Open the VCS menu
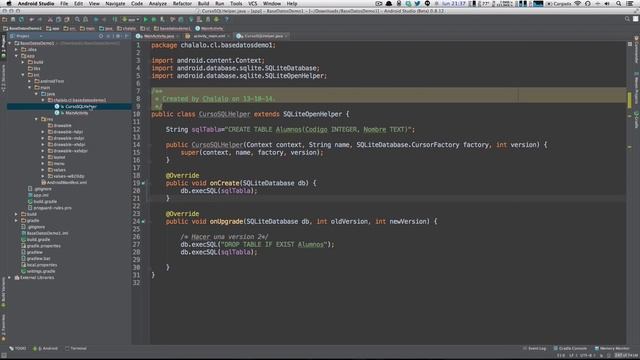640x360 pixels. pyautogui.click(x=253, y=4)
